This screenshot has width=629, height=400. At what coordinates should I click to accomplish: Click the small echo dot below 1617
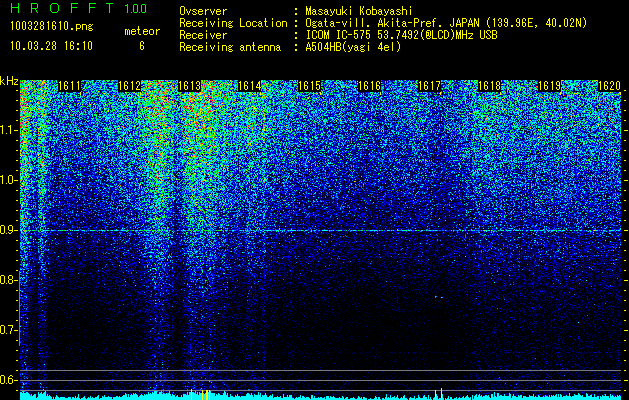(x=439, y=297)
